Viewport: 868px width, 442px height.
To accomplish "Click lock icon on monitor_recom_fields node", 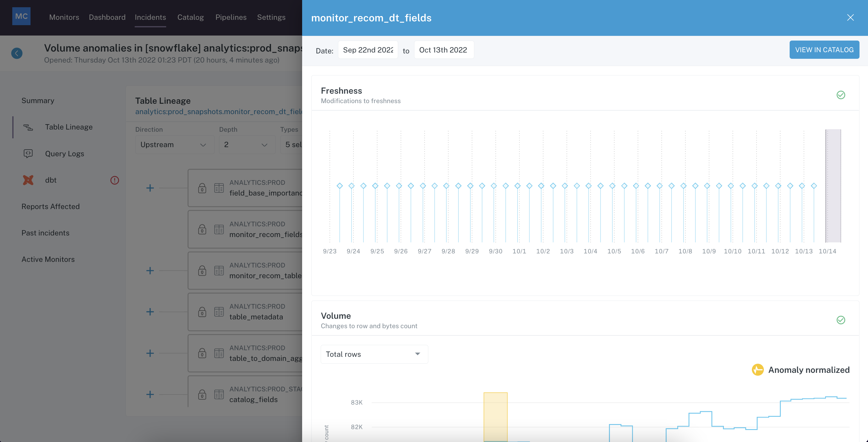I will point(202,229).
